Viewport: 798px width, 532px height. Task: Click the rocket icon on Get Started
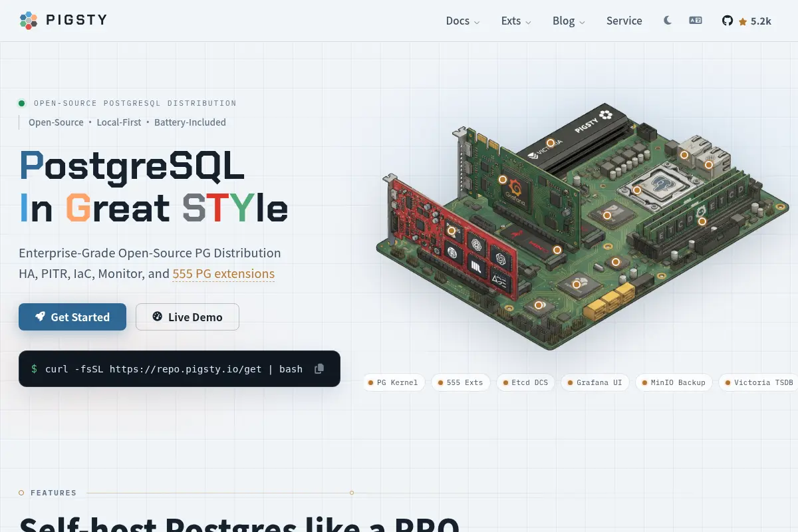pos(41,317)
